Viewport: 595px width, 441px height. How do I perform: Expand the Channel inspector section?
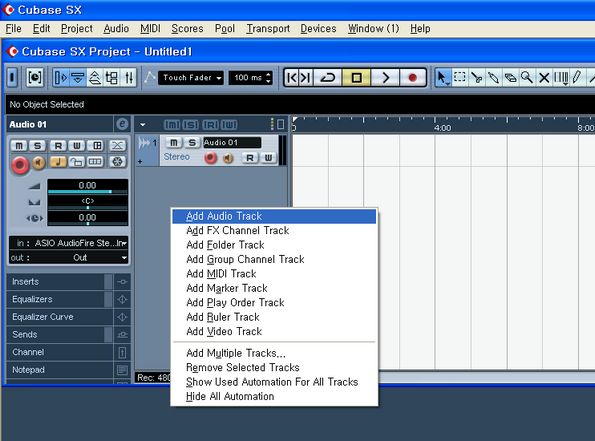tap(60, 352)
